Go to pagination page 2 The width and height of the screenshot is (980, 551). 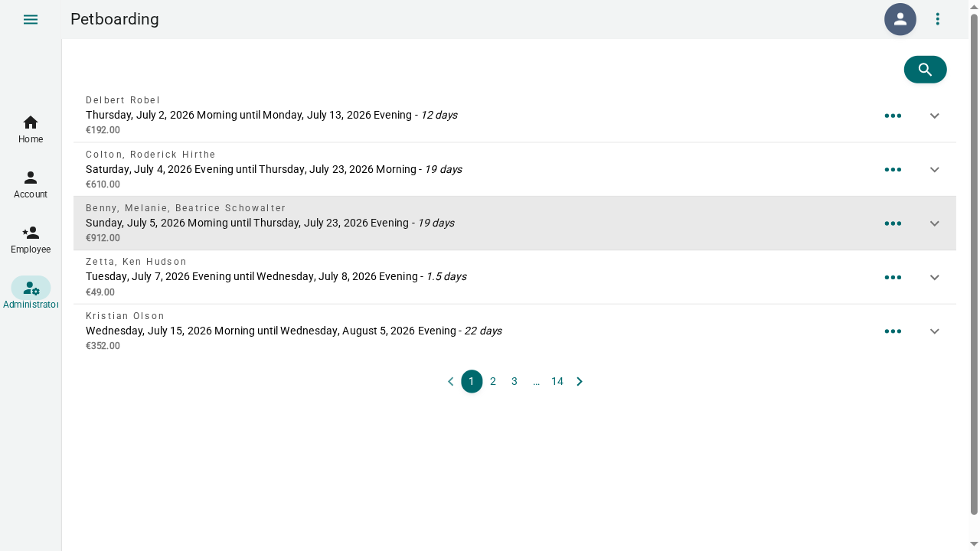tap(493, 381)
